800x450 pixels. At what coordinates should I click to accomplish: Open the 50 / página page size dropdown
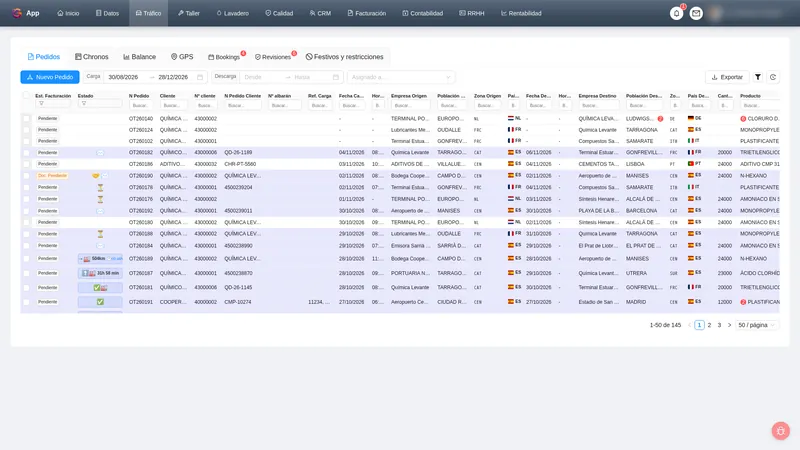[x=757, y=325]
